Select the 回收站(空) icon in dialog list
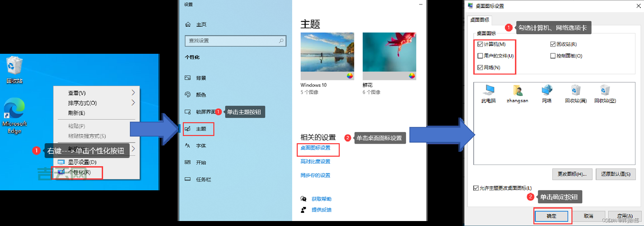644x226 pixels. pyautogui.click(x=605, y=94)
